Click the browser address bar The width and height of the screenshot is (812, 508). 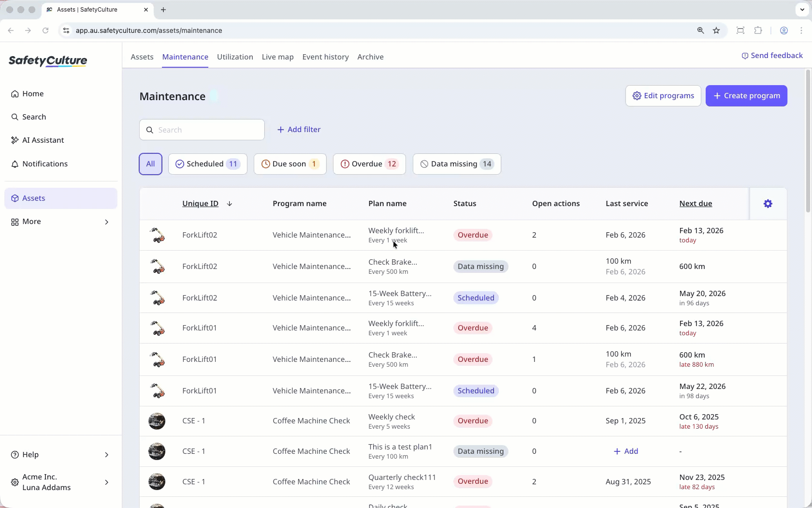coord(377,30)
